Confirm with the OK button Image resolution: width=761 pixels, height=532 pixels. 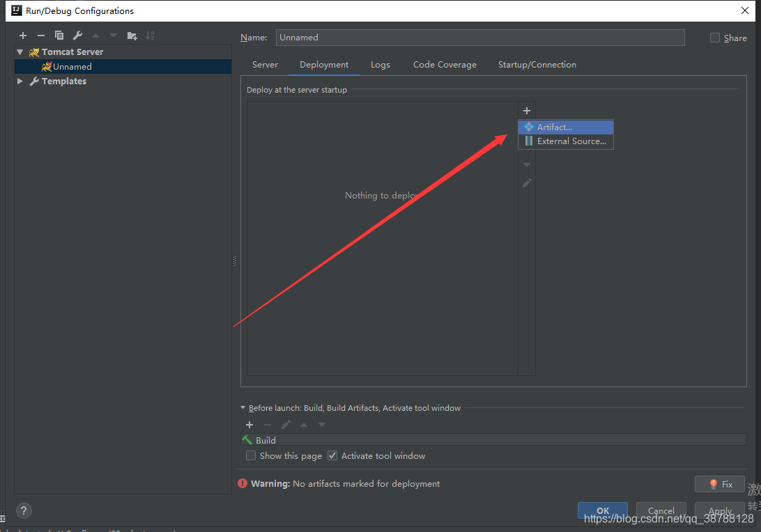tap(603, 510)
